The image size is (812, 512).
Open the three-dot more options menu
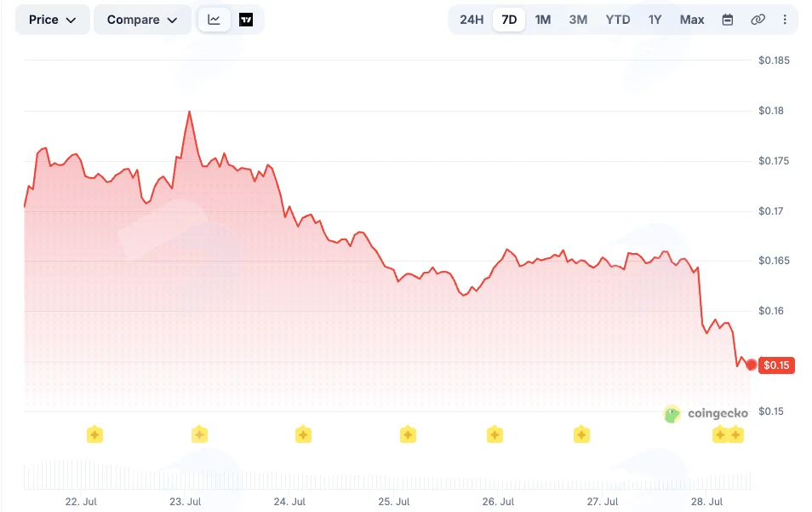[785, 20]
